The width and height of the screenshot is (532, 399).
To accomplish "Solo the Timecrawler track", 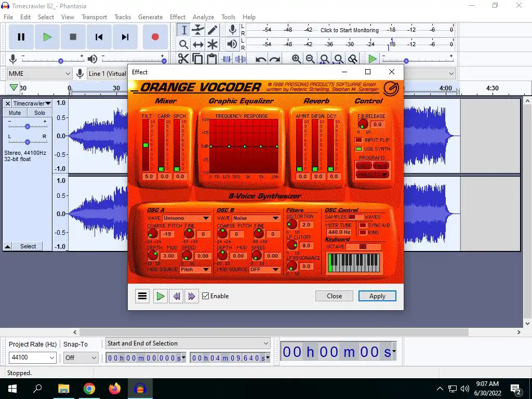I will click(x=39, y=113).
